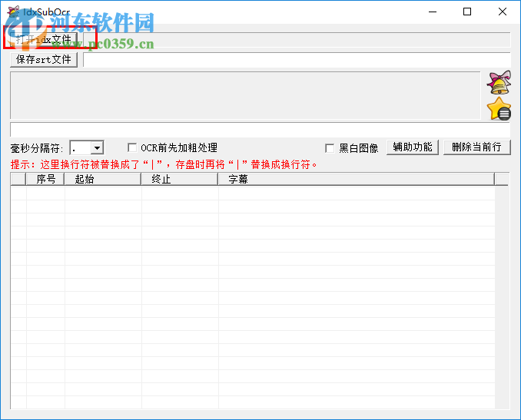Click the bell with pink bow icon
The image size is (521, 420).
[499, 82]
